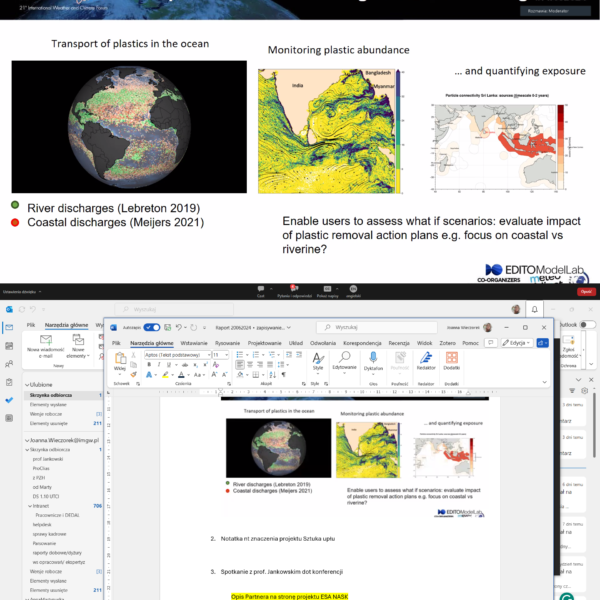Click the numbered list icon
Viewport: 600px width, 600px height.
point(256,355)
